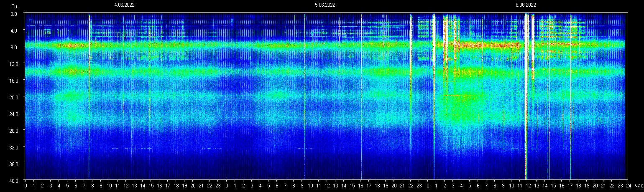Click the date label 4.06.2022
This screenshot has width=644, height=192.
[x=124, y=5]
